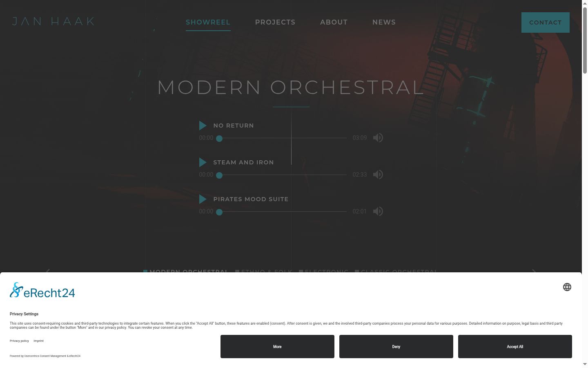Open language selection globe icon
This screenshot has height=368, width=588.
coord(567,287)
